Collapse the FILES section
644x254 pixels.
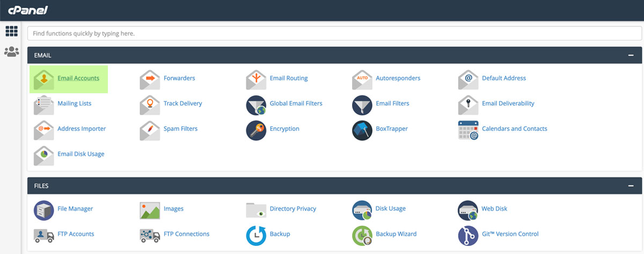point(631,186)
